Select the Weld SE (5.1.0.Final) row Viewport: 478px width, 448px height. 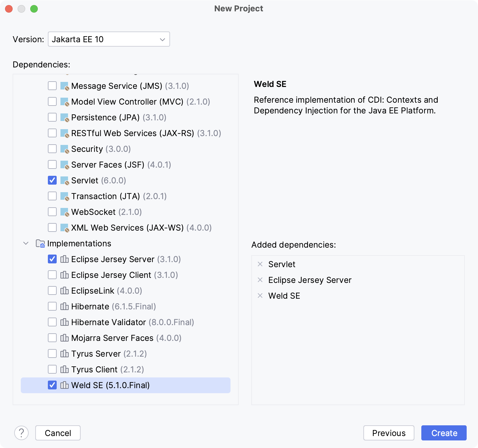click(126, 385)
